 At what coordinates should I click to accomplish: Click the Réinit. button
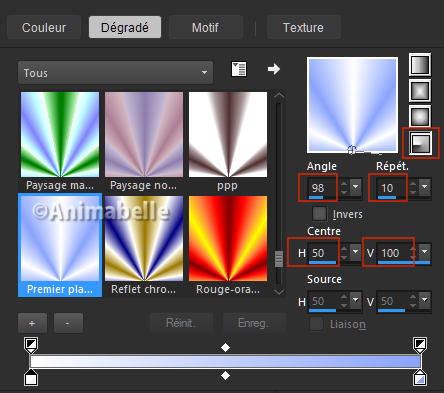click(x=181, y=323)
